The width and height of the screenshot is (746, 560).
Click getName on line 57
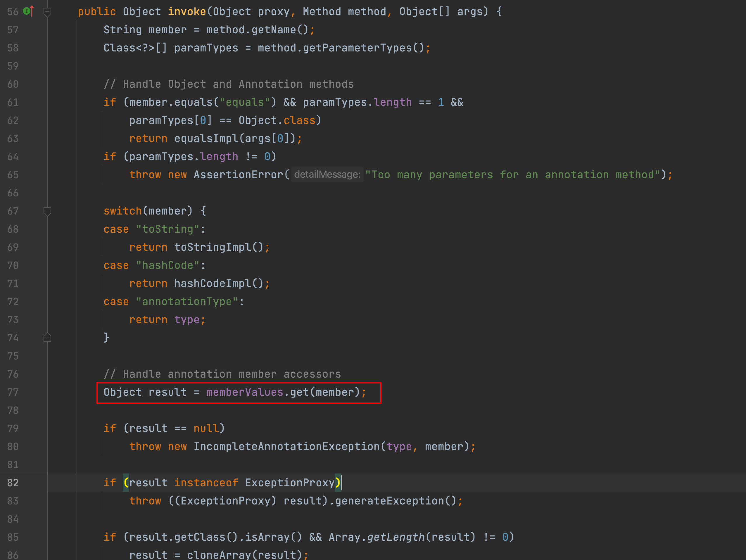(x=274, y=30)
